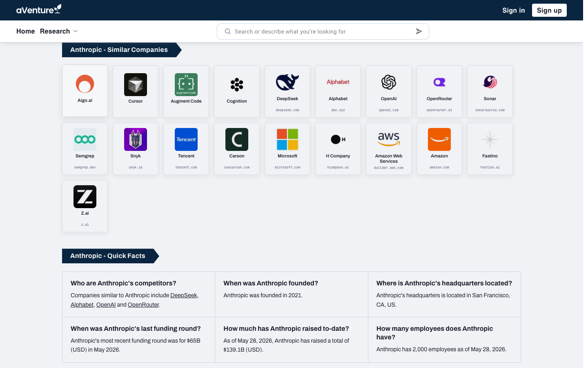Open the Research menu item

55,31
